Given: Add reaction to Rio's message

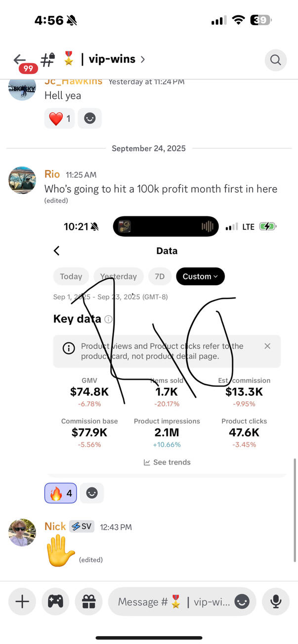Looking at the screenshot, I should point(92,492).
